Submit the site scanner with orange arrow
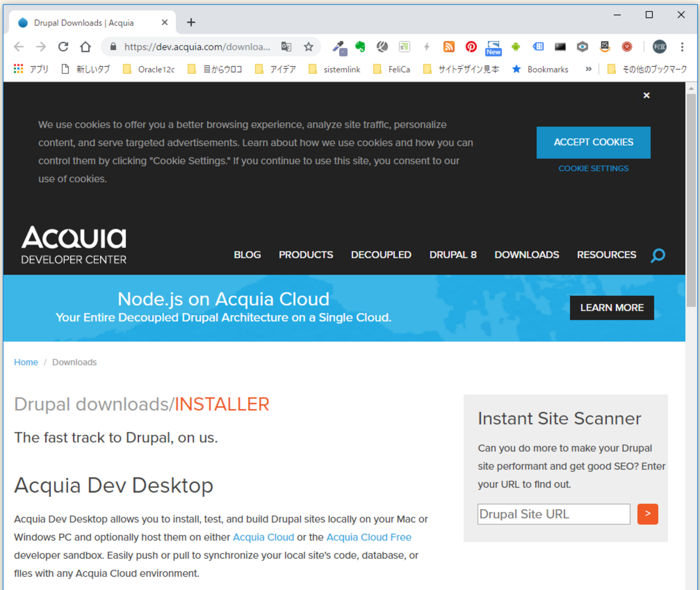 tap(647, 514)
